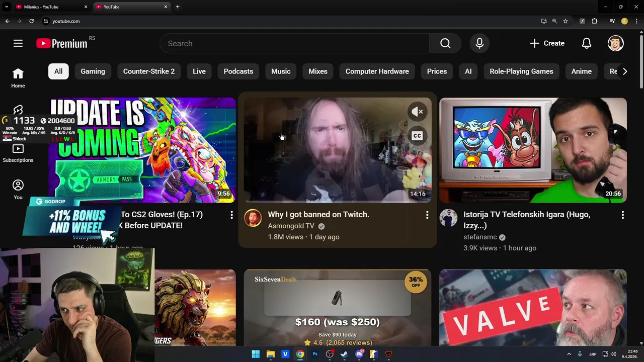Open Chrome three-dot menu
644x362 pixels.
point(636,21)
